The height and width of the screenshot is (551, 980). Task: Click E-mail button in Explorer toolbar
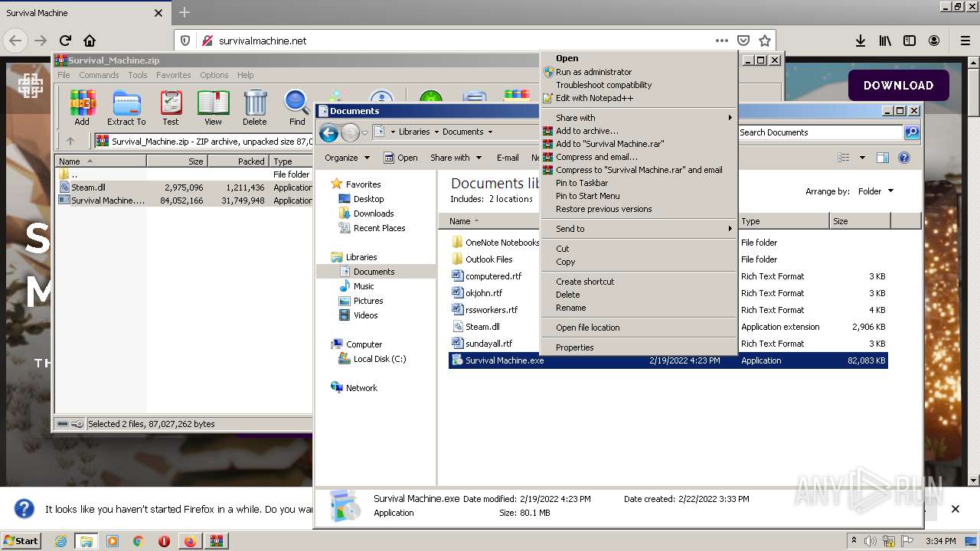508,158
